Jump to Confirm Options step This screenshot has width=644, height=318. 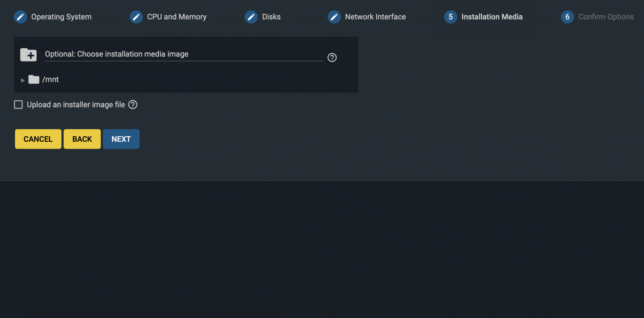(606, 17)
